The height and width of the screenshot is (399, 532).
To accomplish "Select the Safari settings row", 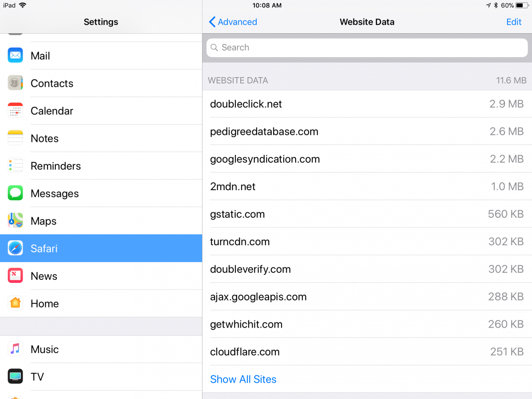I will coord(101,248).
